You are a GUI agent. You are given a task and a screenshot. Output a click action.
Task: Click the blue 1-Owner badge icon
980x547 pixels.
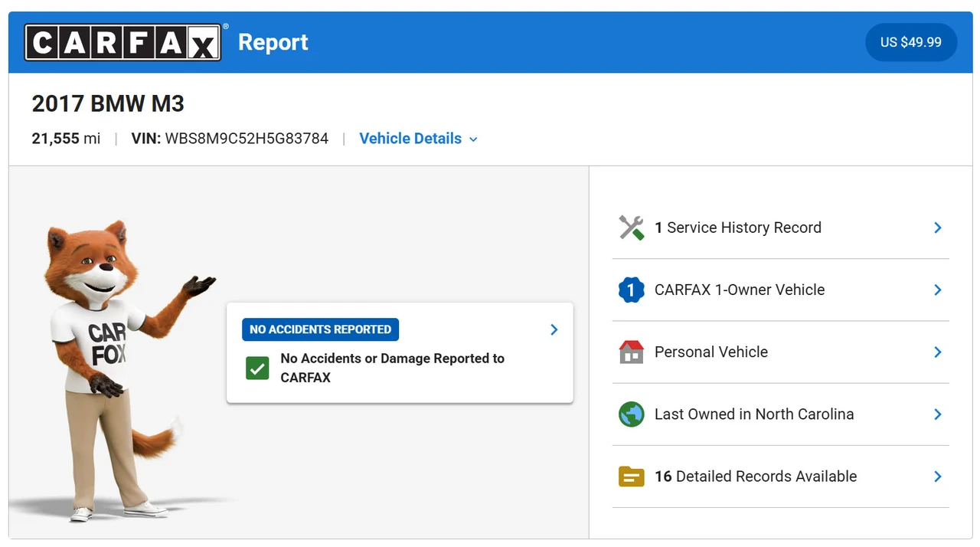(x=632, y=290)
